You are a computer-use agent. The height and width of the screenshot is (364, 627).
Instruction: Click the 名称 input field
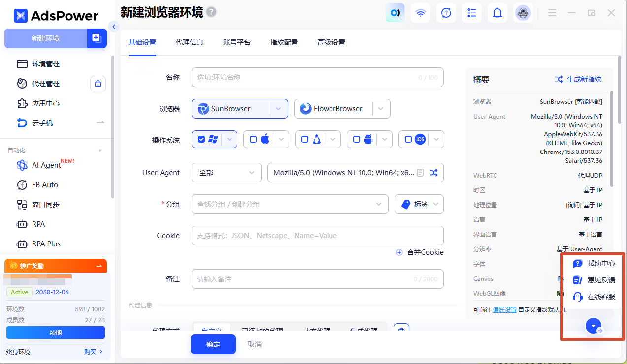click(318, 77)
